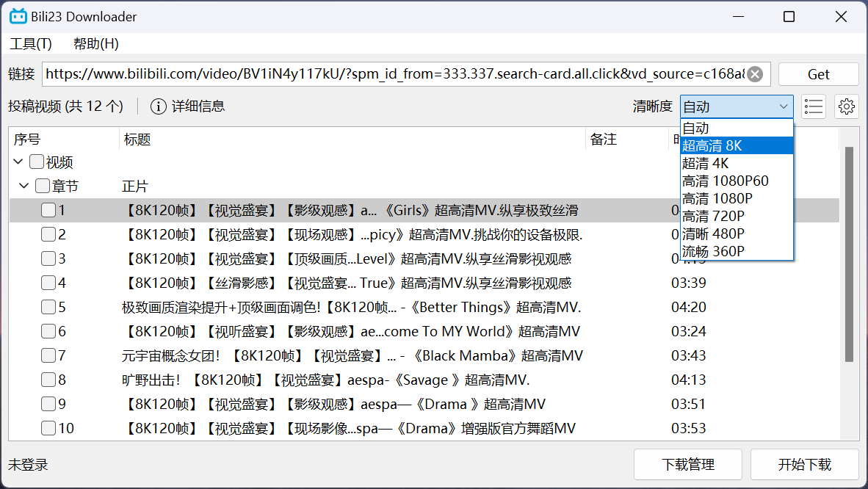868x489 pixels.
Task: Open 下载管理 download manager
Action: point(687,464)
